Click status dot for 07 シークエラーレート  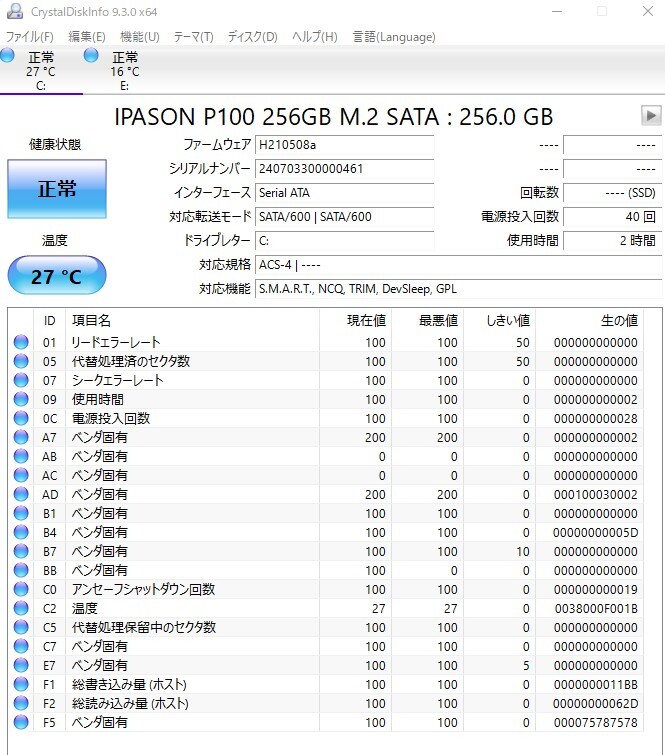[21, 380]
